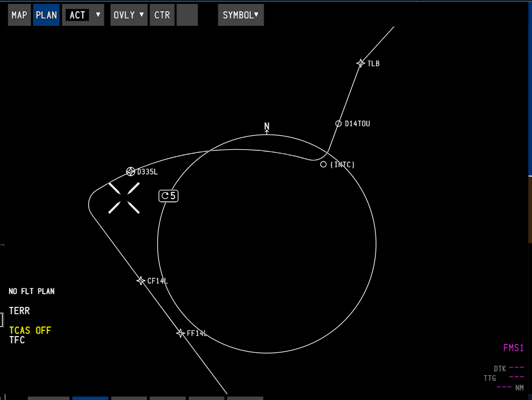Image resolution: width=532 pixels, height=400 pixels.
Task: Click the DTK desired track readout
Action: [x=508, y=369]
